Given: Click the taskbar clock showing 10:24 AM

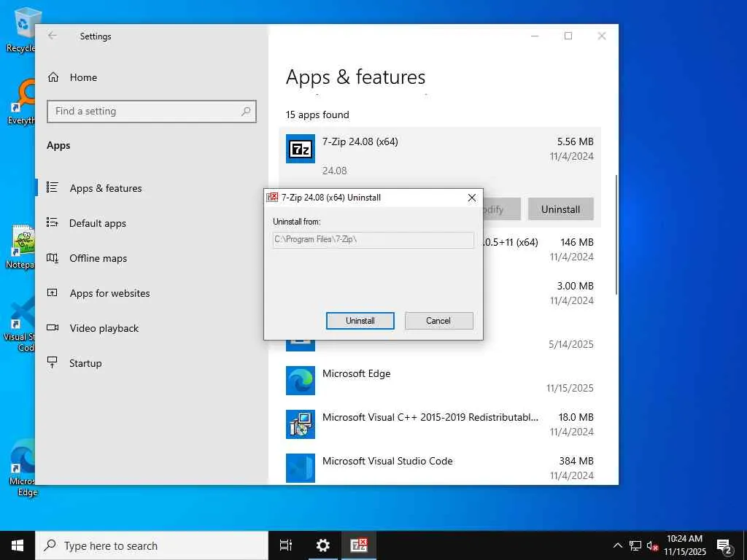Looking at the screenshot, I should pos(684,545).
